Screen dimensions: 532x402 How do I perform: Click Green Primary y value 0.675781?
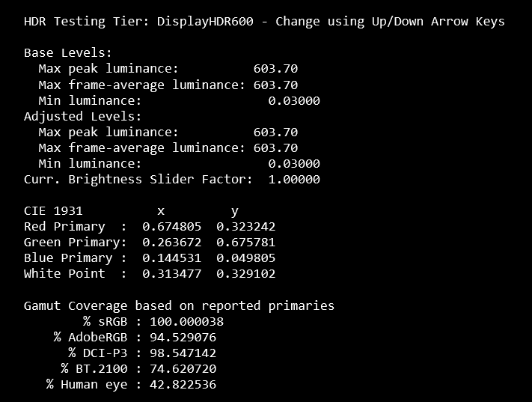pos(246,243)
